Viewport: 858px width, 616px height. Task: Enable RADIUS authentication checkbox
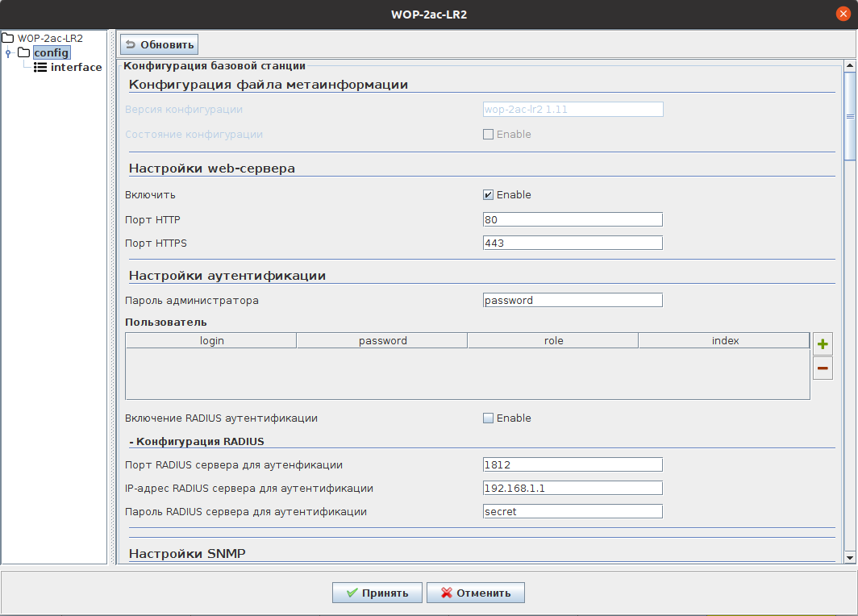(488, 418)
